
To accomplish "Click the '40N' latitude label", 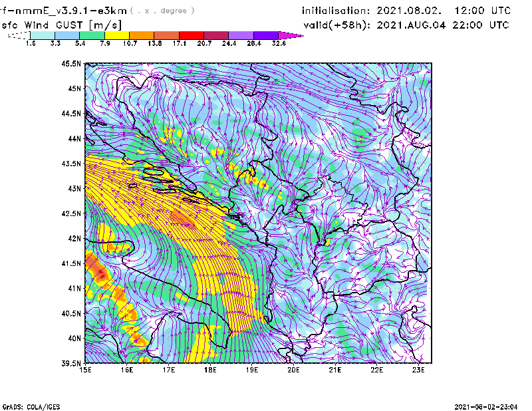I will (x=74, y=339).
